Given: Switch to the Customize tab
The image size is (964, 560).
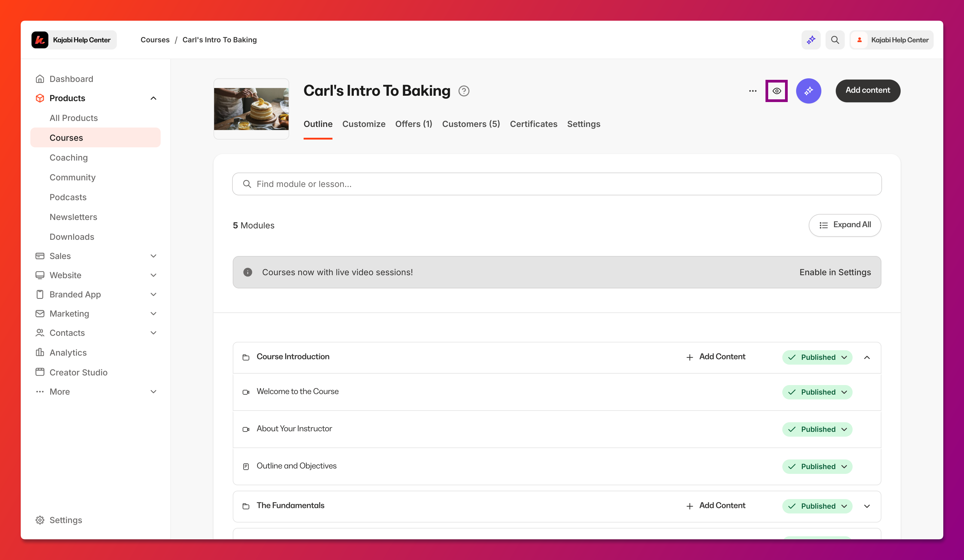Looking at the screenshot, I should [x=364, y=124].
